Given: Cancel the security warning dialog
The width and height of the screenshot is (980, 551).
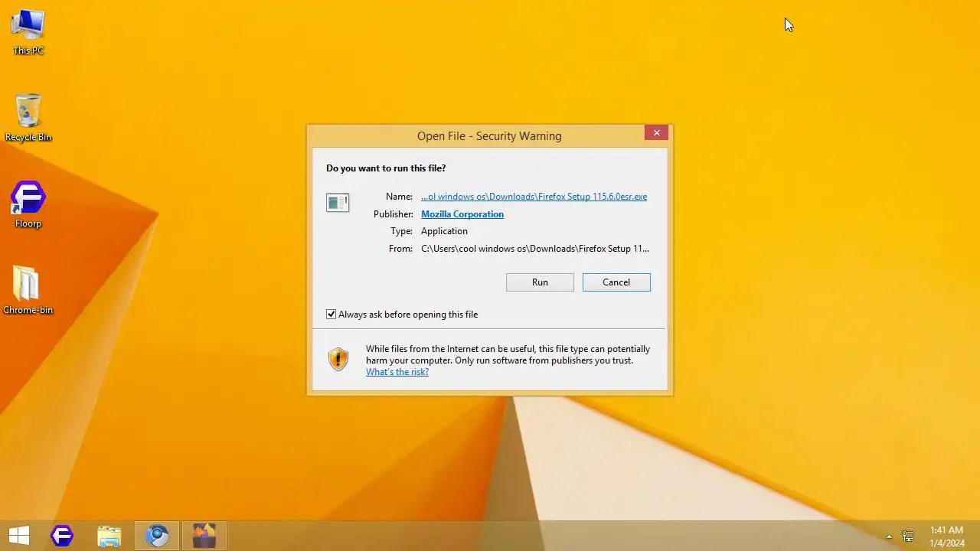Looking at the screenshot, I should point(616,282).
